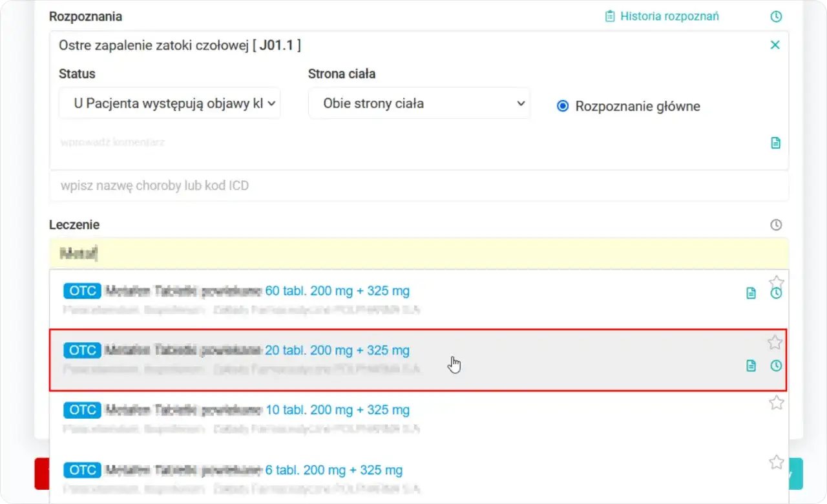Image resolution: width=827 pixels, height=504 pixels.
Task: Select the Rozpoznanie główne radio button
Action: pos(562,106)
